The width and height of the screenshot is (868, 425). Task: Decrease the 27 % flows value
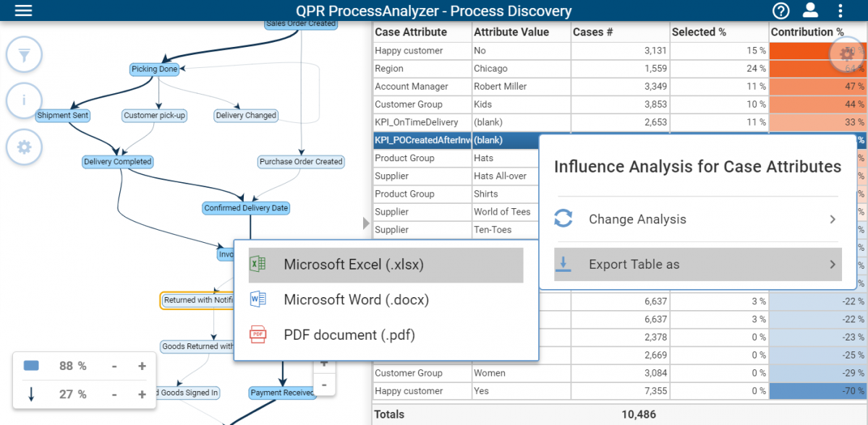114,394
